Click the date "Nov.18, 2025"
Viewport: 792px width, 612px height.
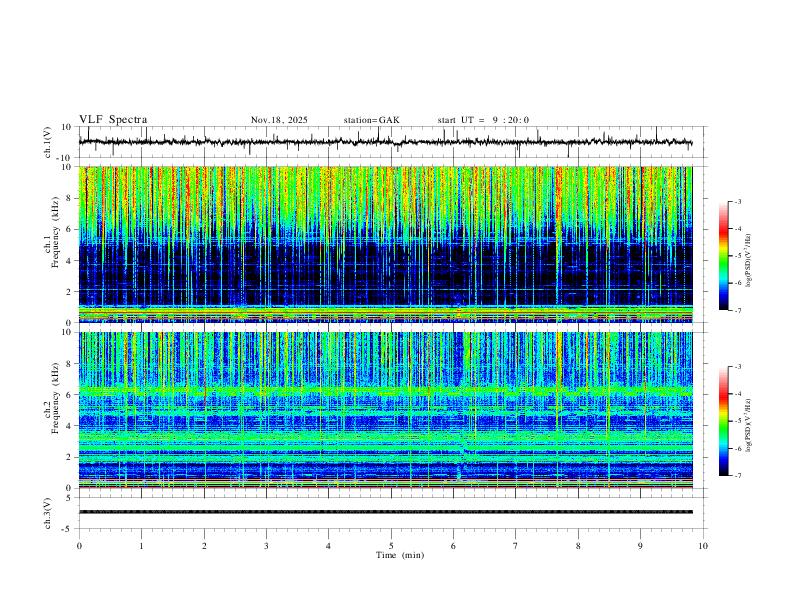(279, 120)
